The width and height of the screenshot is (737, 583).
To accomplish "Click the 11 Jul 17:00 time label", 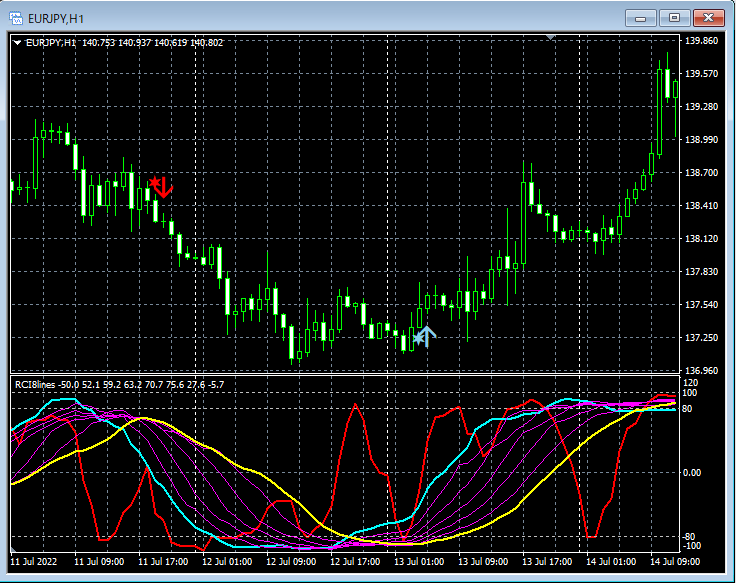I will 163,562.
